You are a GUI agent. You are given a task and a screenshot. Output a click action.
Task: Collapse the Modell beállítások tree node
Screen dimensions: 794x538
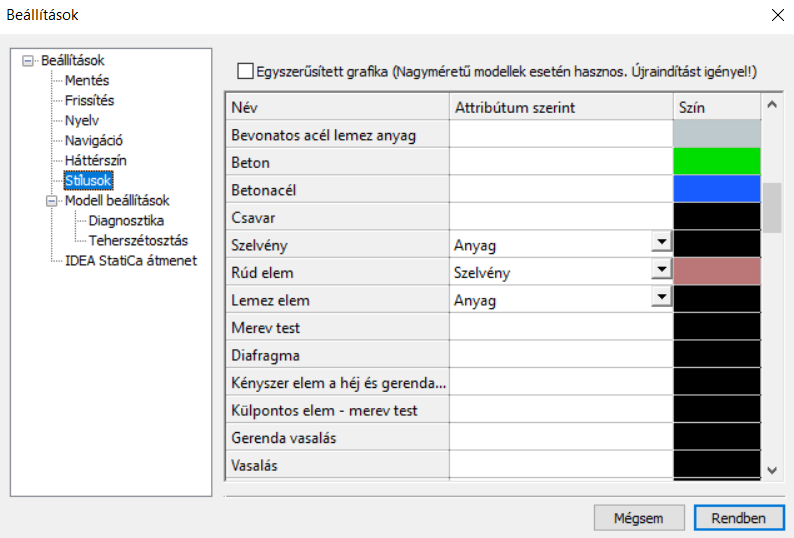click(52, 201)
